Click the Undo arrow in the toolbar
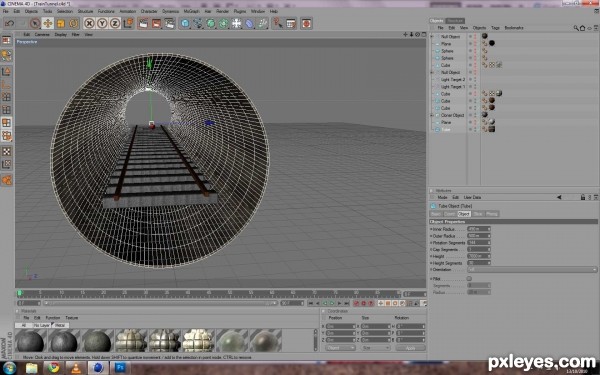The width and height of the screenshot is (600, 375). point(9,23)
